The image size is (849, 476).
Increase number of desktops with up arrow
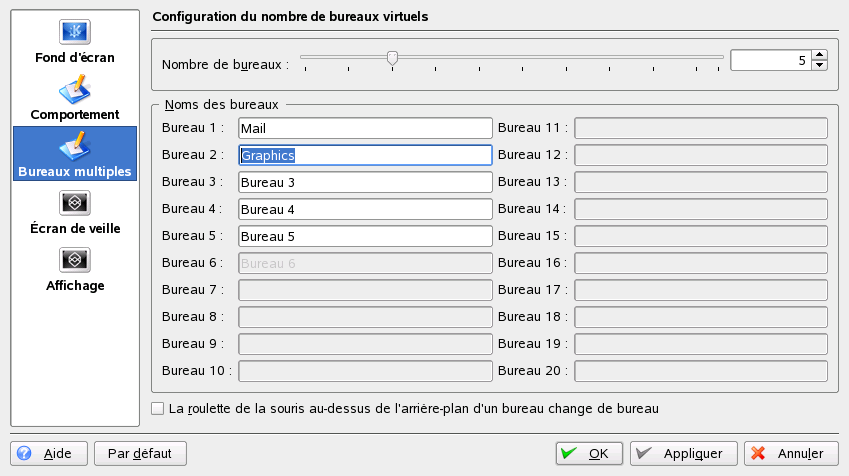pyautogui.click(x=820, y=55)
